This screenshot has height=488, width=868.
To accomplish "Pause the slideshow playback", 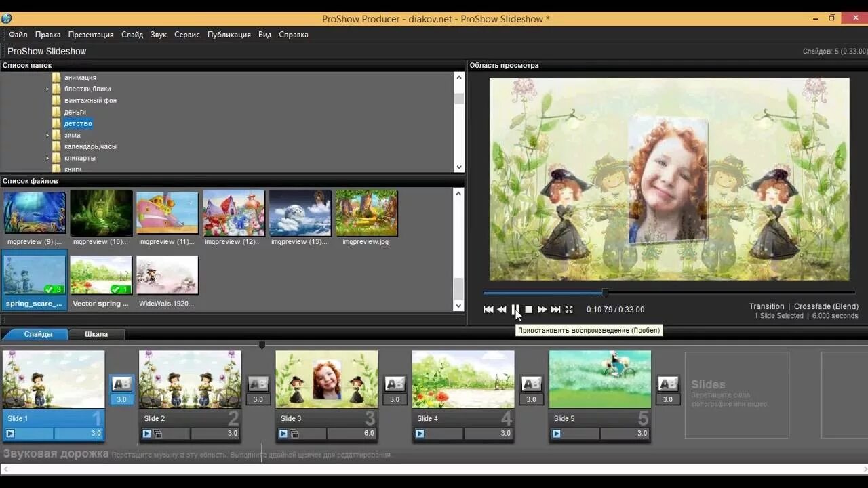I will (x=515, y=310).
